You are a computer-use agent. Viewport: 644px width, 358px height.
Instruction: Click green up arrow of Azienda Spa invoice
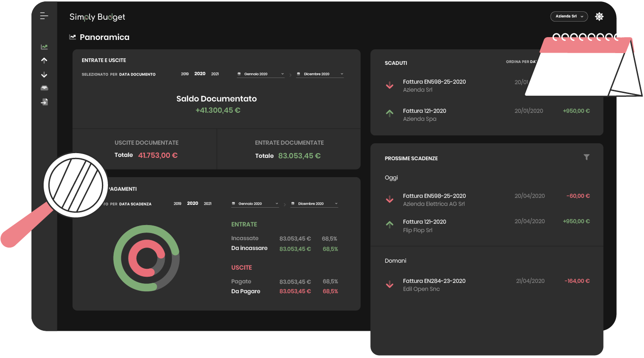(389, 113)
